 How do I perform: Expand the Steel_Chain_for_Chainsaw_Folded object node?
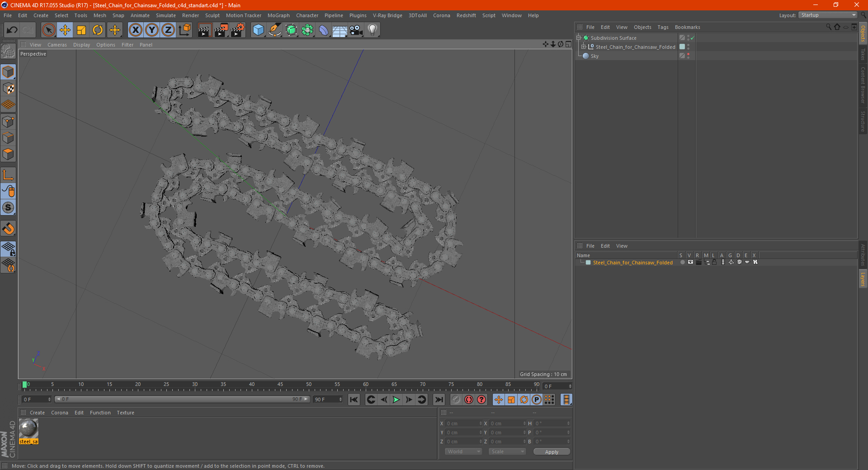(584, 47)
